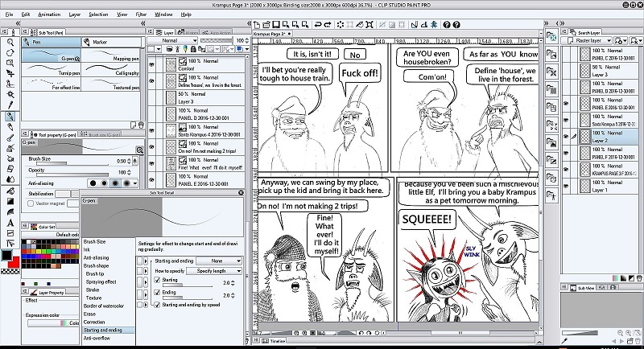Uncheck the Ending checkbox
The image size is (644, 349).
click(x=157, y=293)
